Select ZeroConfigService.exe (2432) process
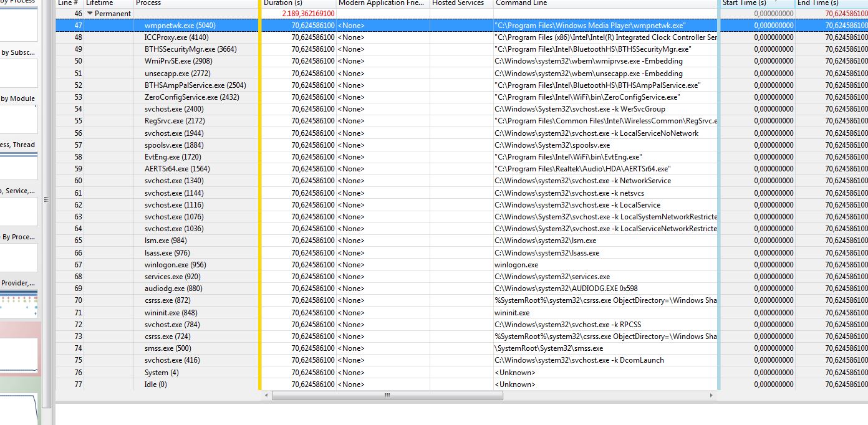 click(191, 97)
